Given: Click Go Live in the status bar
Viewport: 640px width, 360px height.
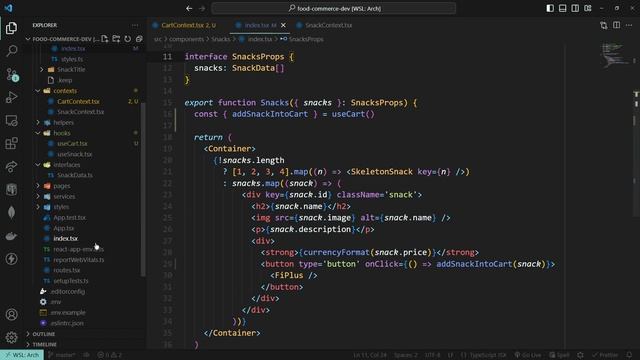Looking at the screenshot, I should (528, 355).
